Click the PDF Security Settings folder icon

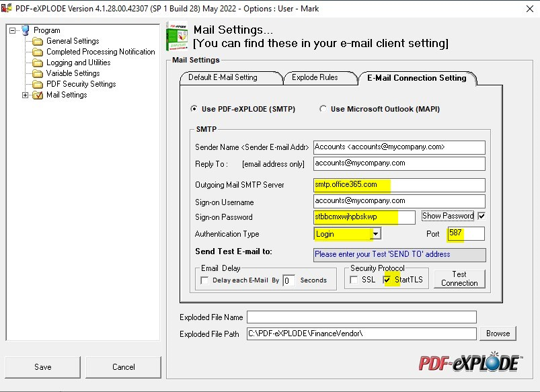[38, 84]
